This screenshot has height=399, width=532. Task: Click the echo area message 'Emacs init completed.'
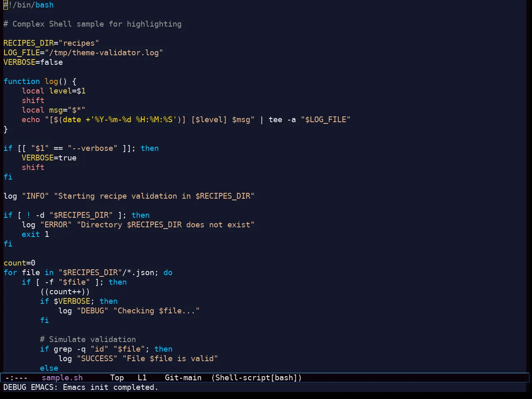pos(111,387)
